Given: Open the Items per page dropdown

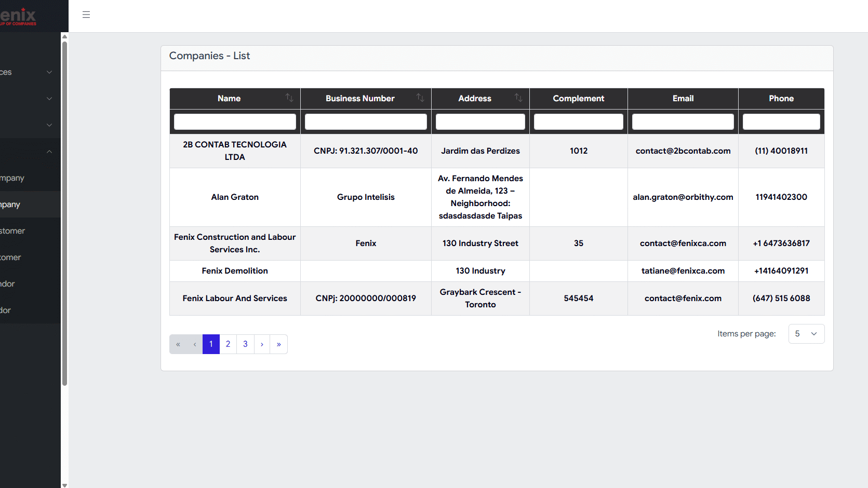Looking at the screenshot, I should point(806,334).
